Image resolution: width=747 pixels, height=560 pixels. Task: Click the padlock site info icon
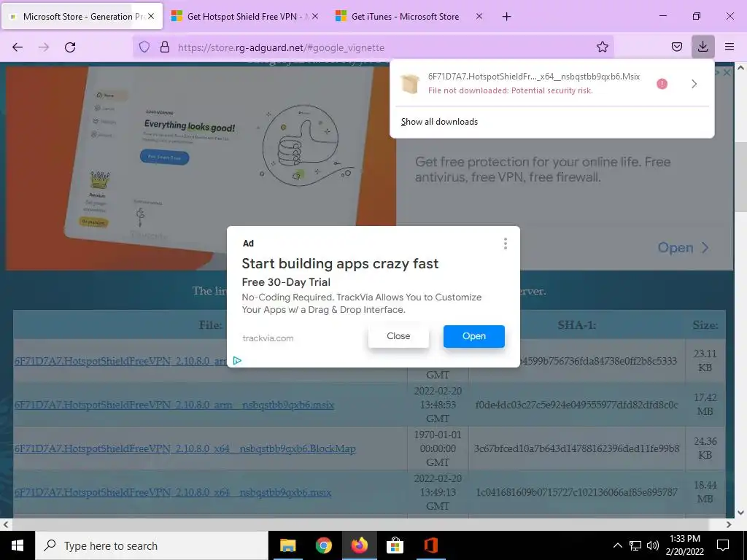click(165, 47)
